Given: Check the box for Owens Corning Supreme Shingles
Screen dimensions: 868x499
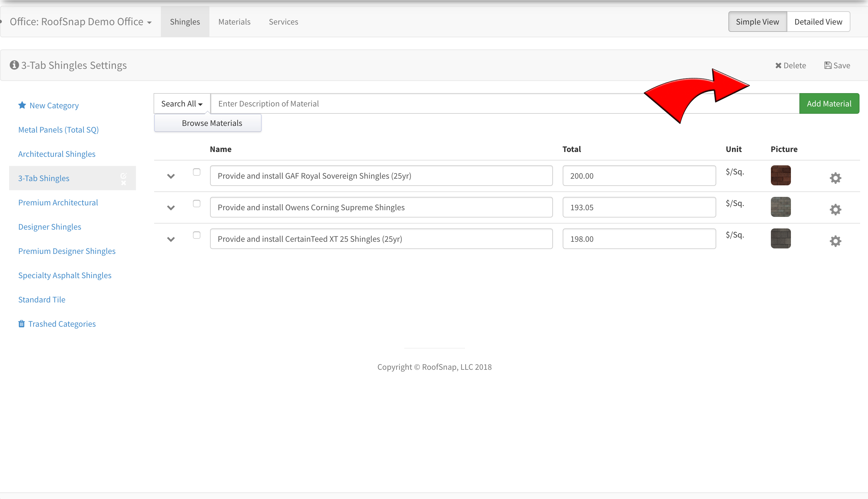Looking at the screenshot, I should tap(196, 204).
